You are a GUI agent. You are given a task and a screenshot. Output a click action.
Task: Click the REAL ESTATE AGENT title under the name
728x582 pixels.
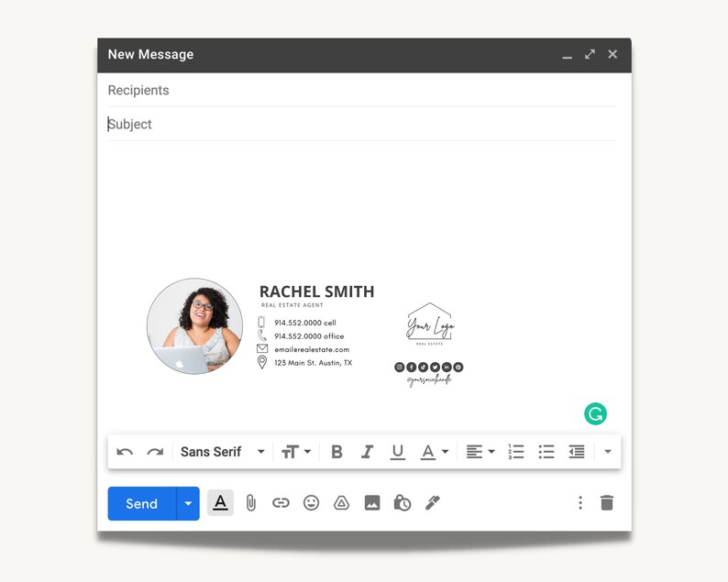[x=292, y=305]
